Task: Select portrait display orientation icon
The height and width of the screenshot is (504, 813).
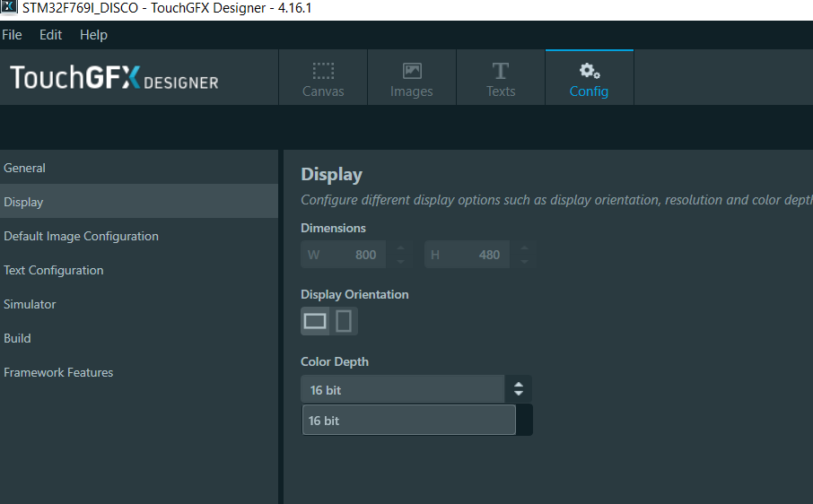Action: click(344, 321)
